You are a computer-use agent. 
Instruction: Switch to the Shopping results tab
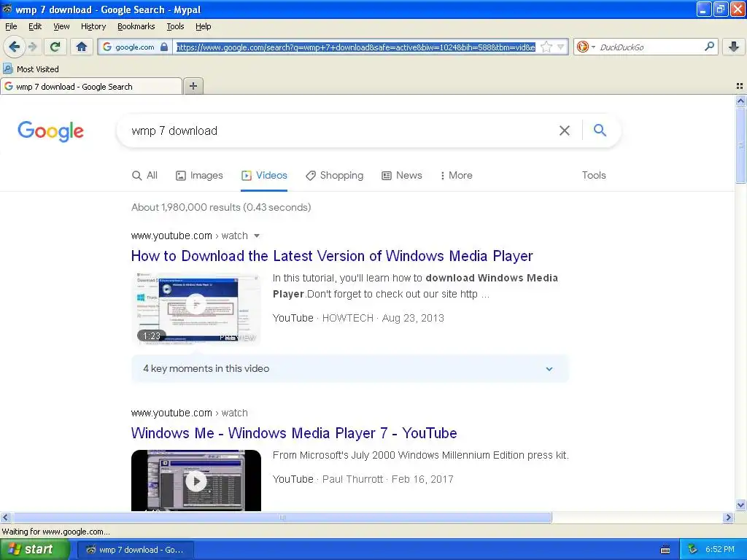[334, 175]
